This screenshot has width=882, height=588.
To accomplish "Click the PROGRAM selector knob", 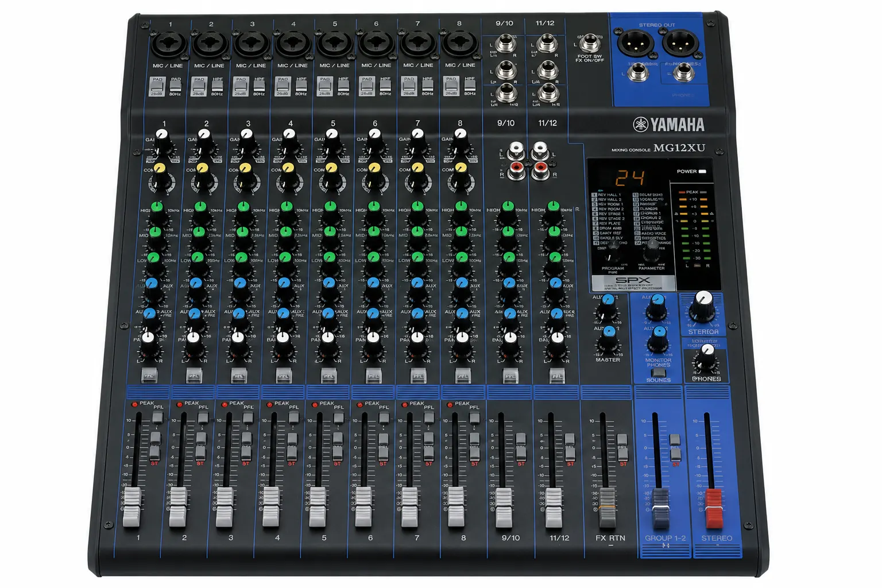I will pos(614,250).
